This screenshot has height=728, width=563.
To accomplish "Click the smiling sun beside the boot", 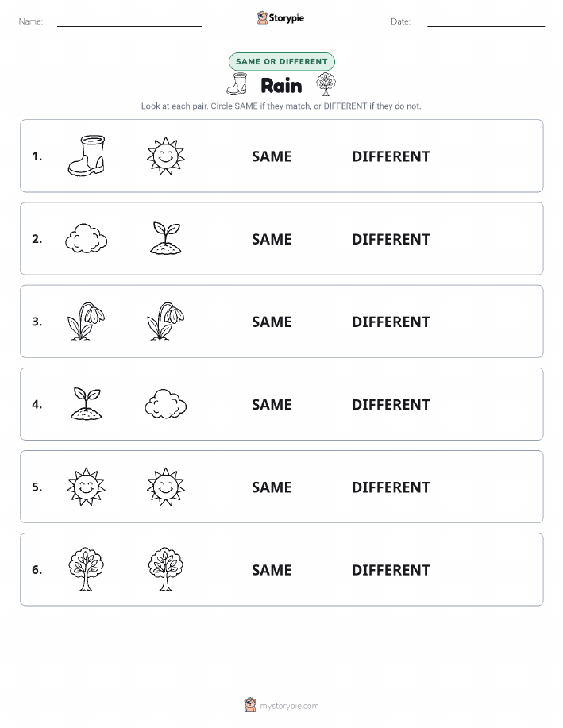I will click(x=166, y=156).
